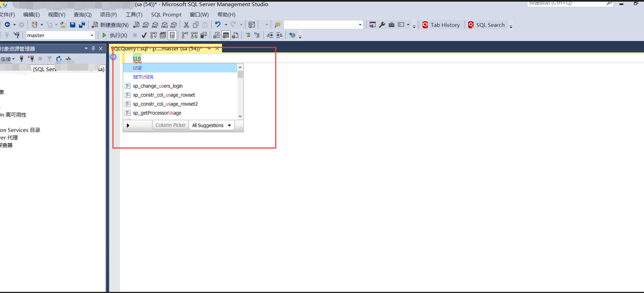
Task: Click the DAX query icon
Action: [x=174, y=25]
